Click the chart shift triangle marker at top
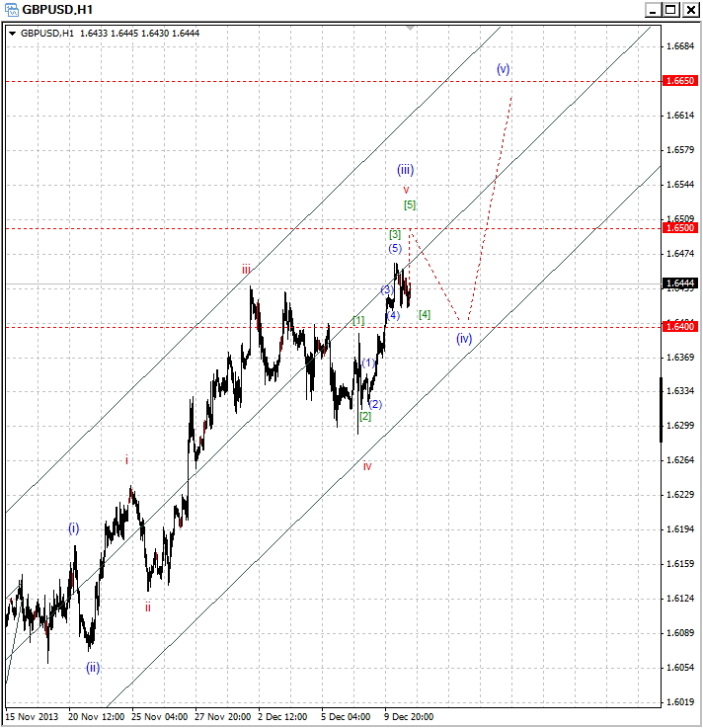 [410, 29]
